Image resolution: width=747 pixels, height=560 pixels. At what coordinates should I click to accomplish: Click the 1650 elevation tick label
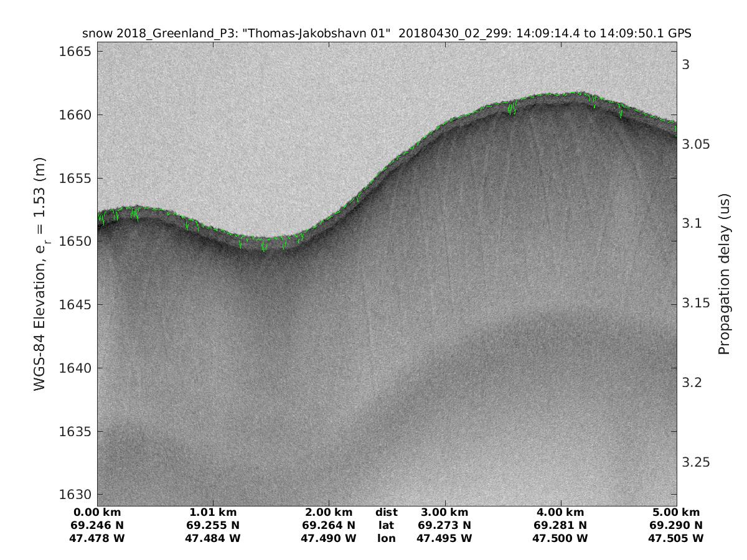(75, 241)
